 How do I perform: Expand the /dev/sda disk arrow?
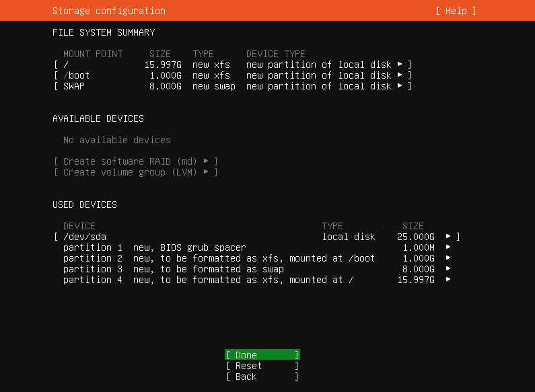[x=448, y=236]
